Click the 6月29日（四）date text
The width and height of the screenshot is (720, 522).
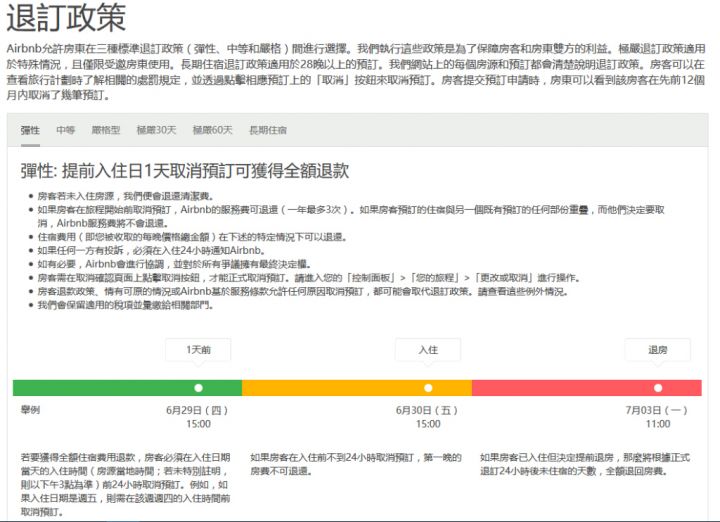pyautogui.click(x=198, y=410)
